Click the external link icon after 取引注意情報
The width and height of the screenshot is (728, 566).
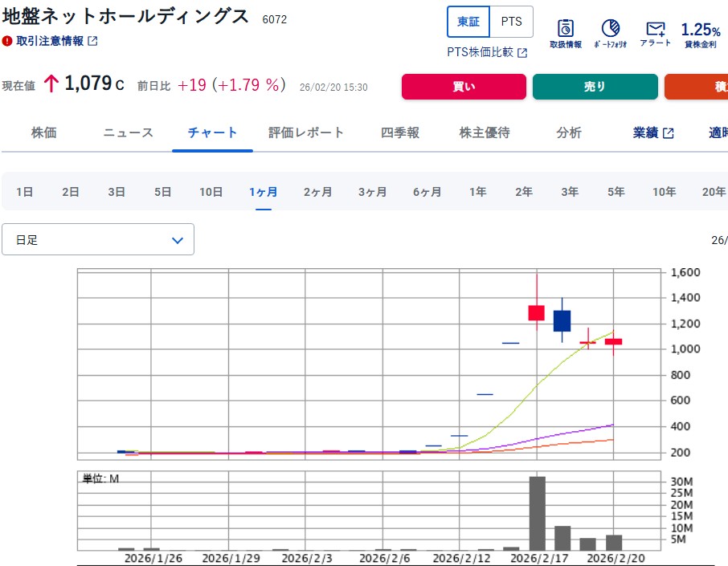[92, 41]
